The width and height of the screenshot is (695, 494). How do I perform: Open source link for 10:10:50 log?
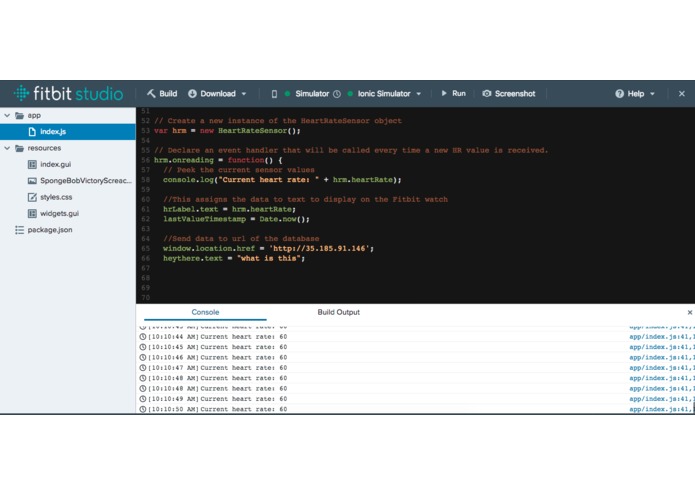pyautogui.click(x=661, y=409)
